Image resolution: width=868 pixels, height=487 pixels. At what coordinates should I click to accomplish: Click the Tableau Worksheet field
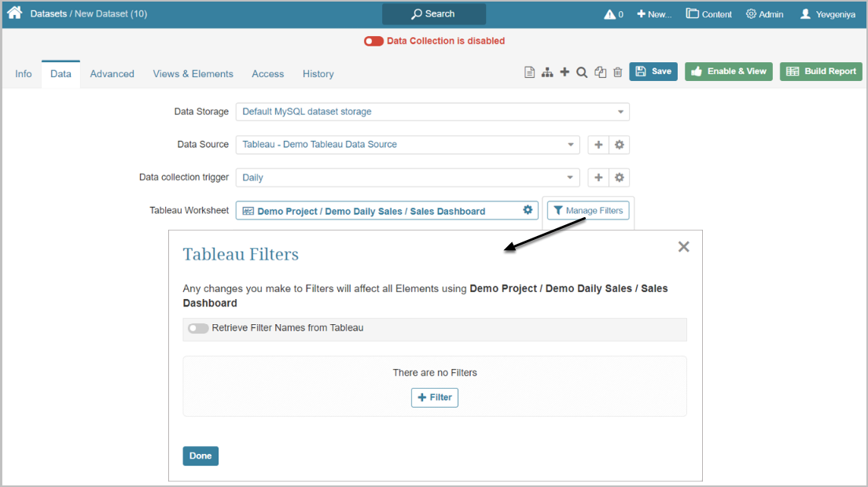tap(387, 211)
